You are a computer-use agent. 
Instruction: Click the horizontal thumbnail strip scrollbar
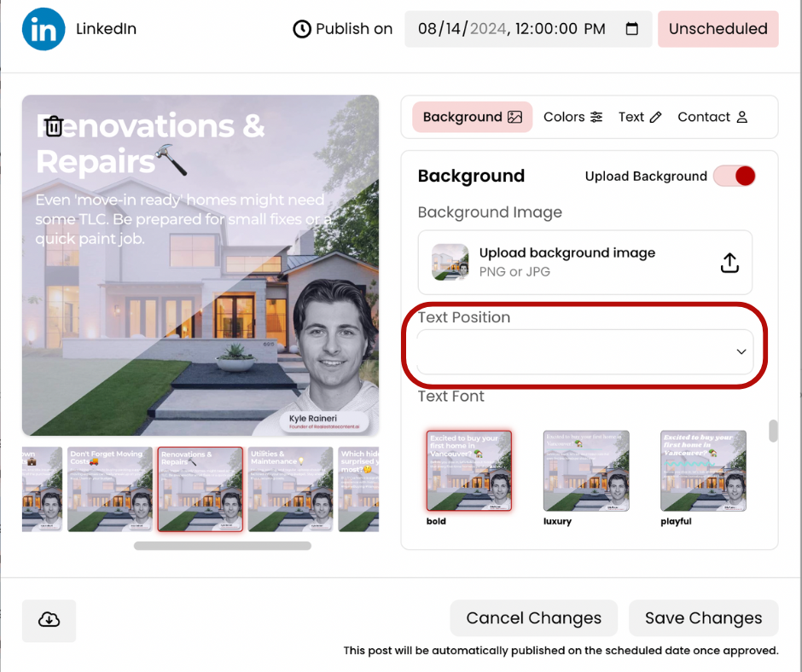pyautogui.click(x=223, y=546)
